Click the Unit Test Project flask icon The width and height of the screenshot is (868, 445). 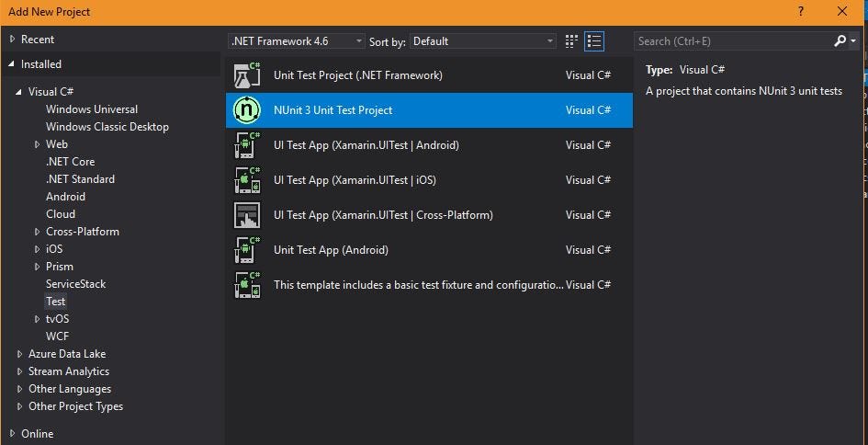pyautogui.click(x=248, y=75)
